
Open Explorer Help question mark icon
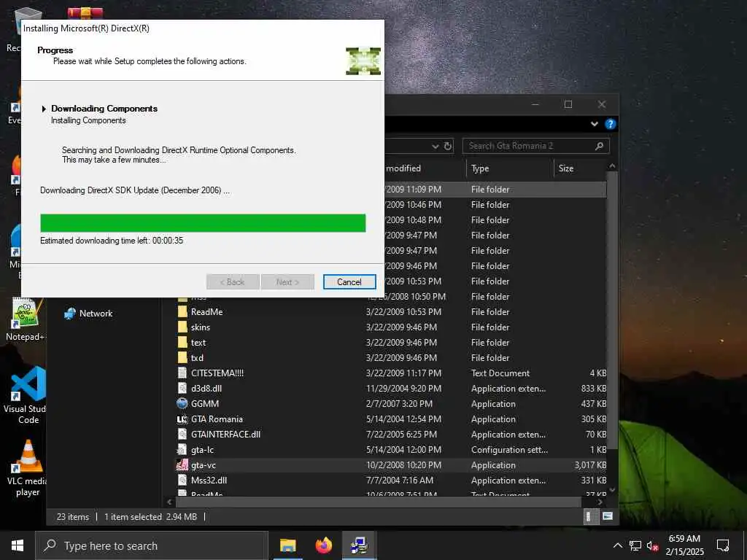click(x=610, y=124)
